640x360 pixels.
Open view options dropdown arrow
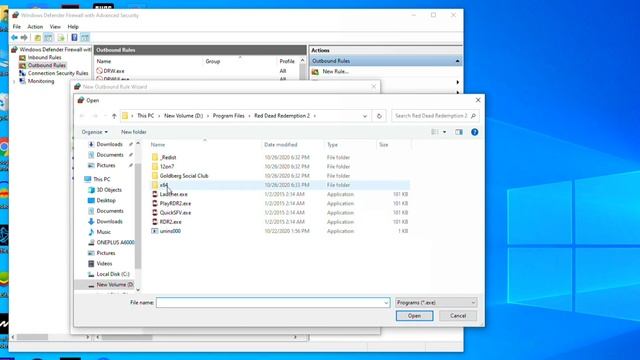(444, 132)
